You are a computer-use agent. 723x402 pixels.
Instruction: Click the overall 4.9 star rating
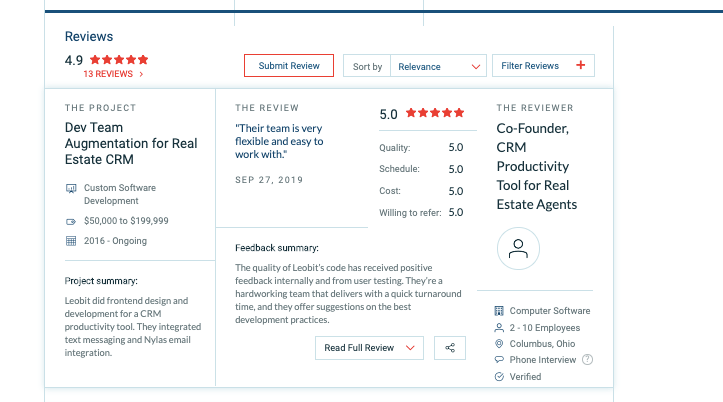[x=119, y=59]
